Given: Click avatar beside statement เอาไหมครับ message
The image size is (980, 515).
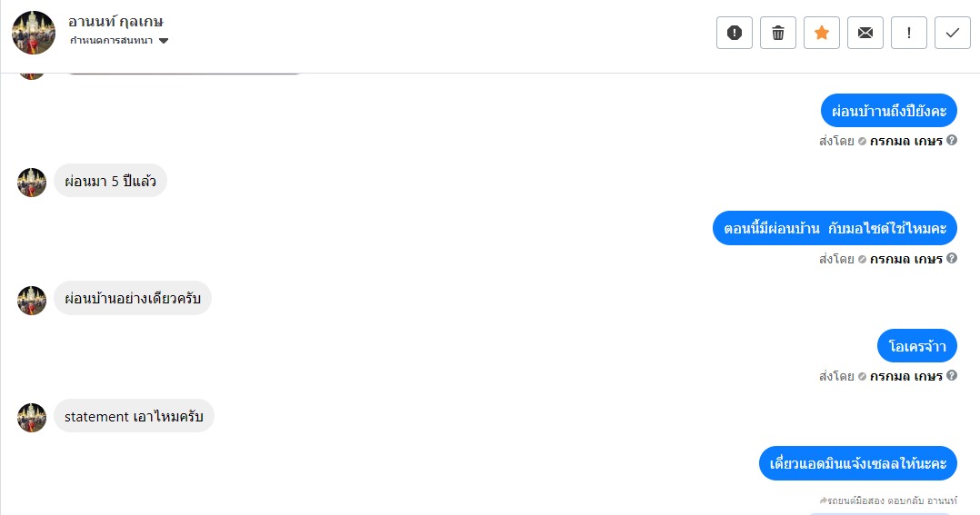Looking at the screenshot, I should [x=32, y=418].
